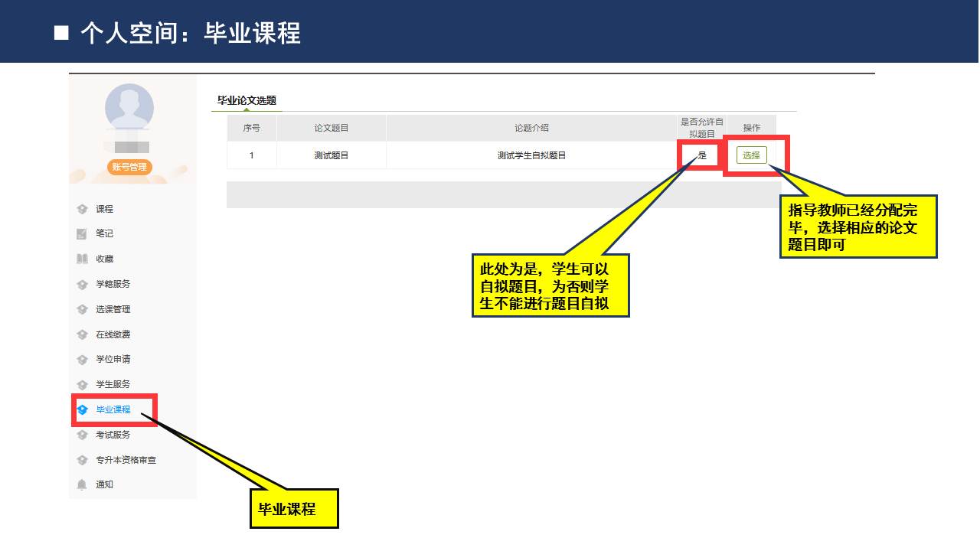Open the 收藏 menu entry
The width and height of the screenshot is (980, 551).
click(x=104, y=259)
